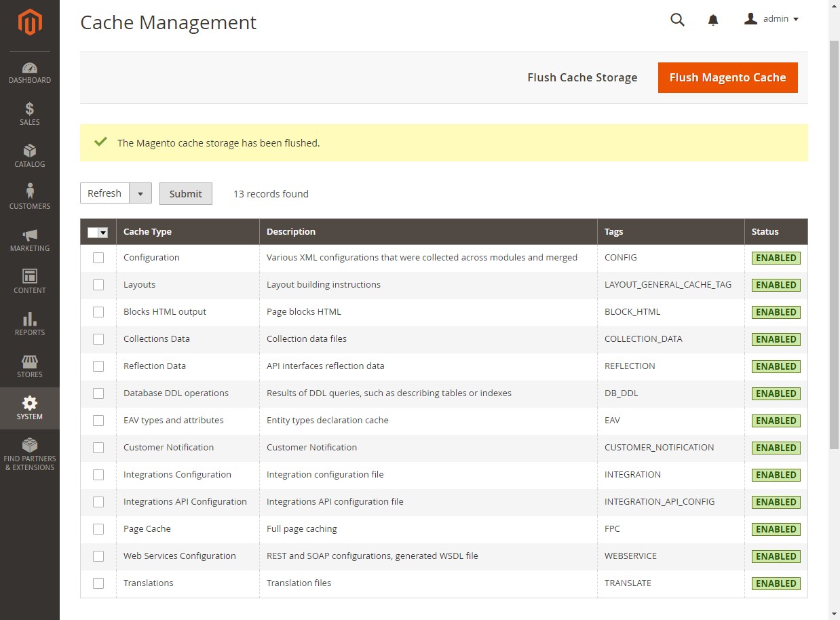Viewport: 840px width, 620px height.
Task: Tick the Database DDL operations checkbox
Action: pos(98,393)
